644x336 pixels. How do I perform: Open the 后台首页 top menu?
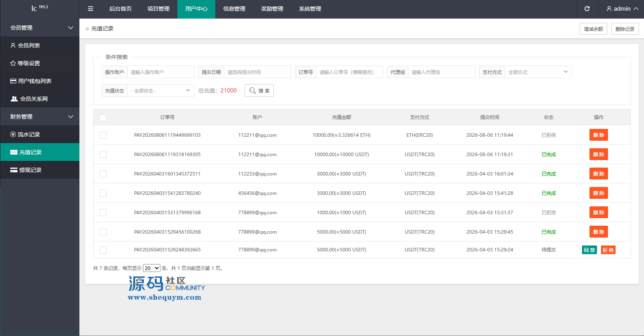coord(121,9)
